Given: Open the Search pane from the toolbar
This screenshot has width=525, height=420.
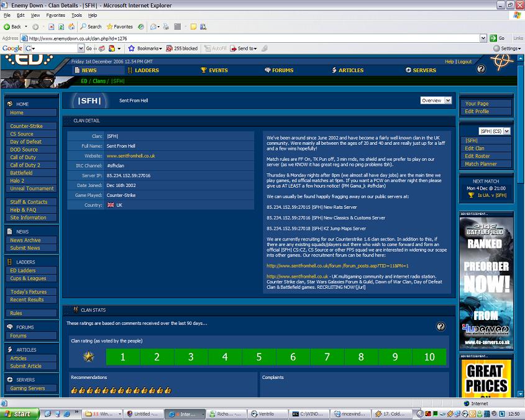Looking at the screenshot, I should 91,27.
